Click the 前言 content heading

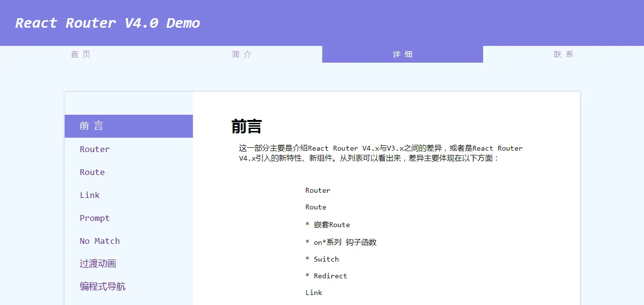coord(246,127)
